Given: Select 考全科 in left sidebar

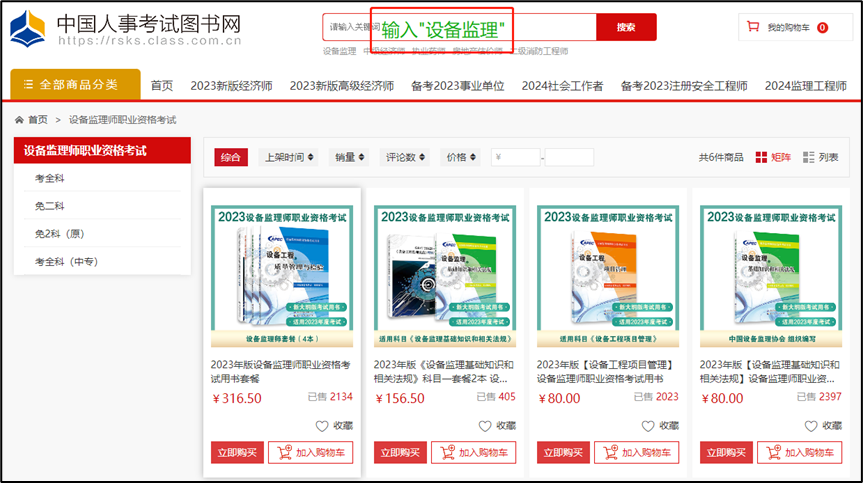Looking at the screenshot, I should coord(50,178).
